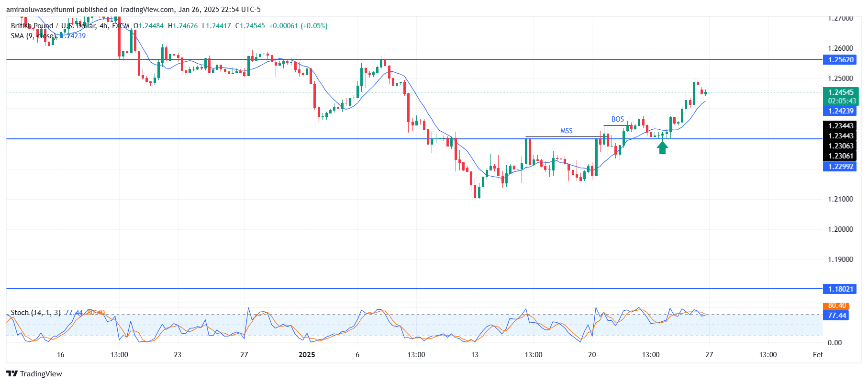Click the 1.25000 price axis label
Viewport: 868px width, 384px height.
pyautogui.click(x=841, y=79)
